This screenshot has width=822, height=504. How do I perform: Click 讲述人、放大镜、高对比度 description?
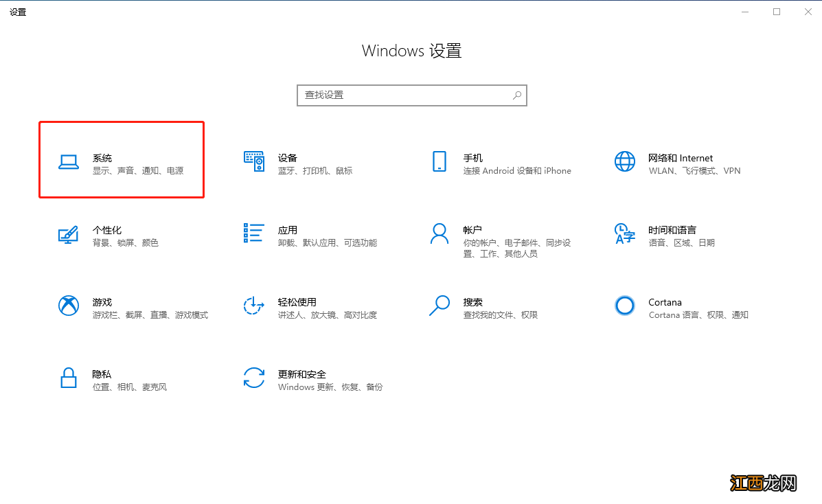click(327, 315)
